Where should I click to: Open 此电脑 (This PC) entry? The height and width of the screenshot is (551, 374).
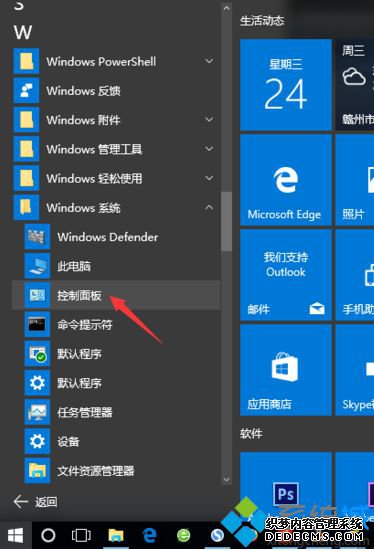(116, 266)
